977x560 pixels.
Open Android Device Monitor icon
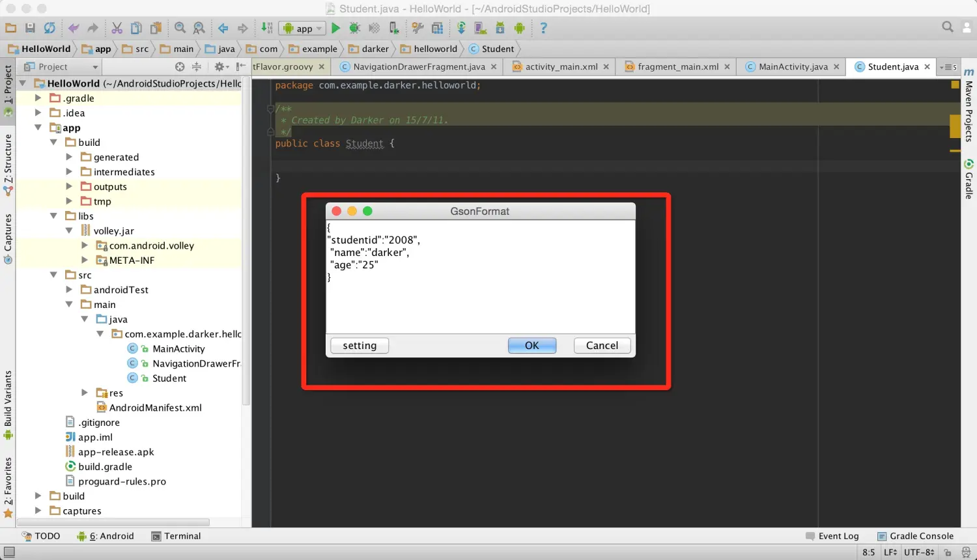pyautogui.click(x=519, y=28)
